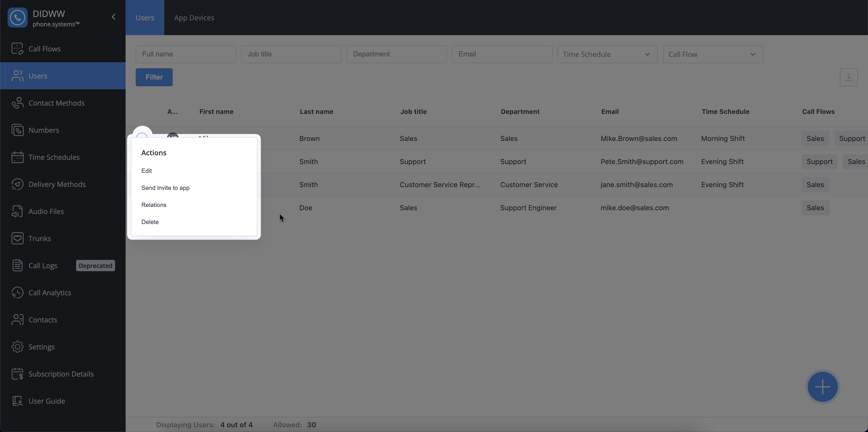Screen dimensions: 868x432
Task: Choose Edit from the Actions menu
Action: pos(147,171)
